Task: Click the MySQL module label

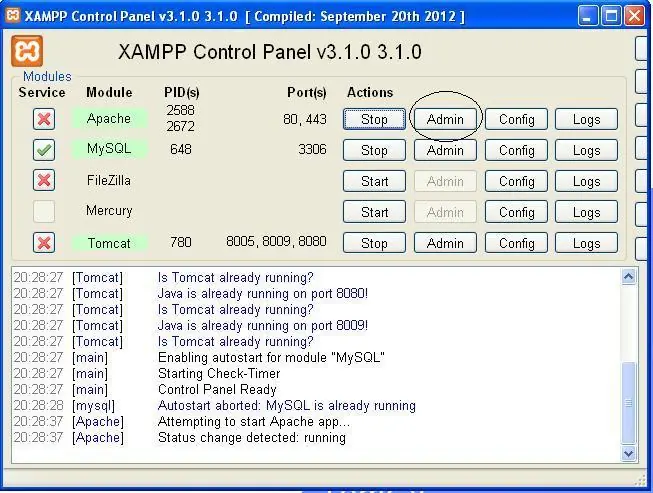Action: [x=109, y=149]
